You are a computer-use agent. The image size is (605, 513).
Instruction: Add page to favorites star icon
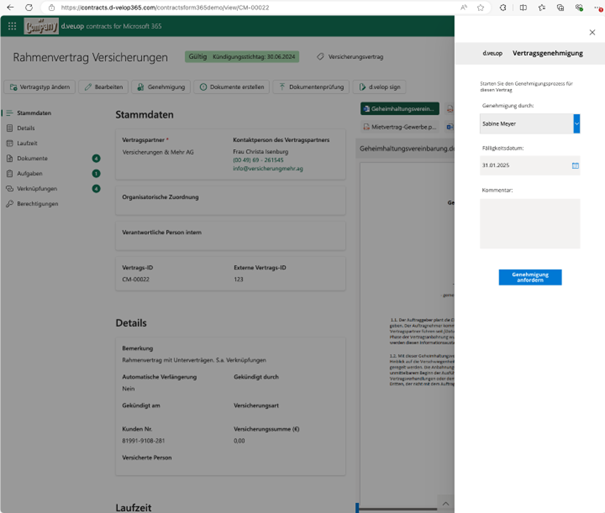480,7
